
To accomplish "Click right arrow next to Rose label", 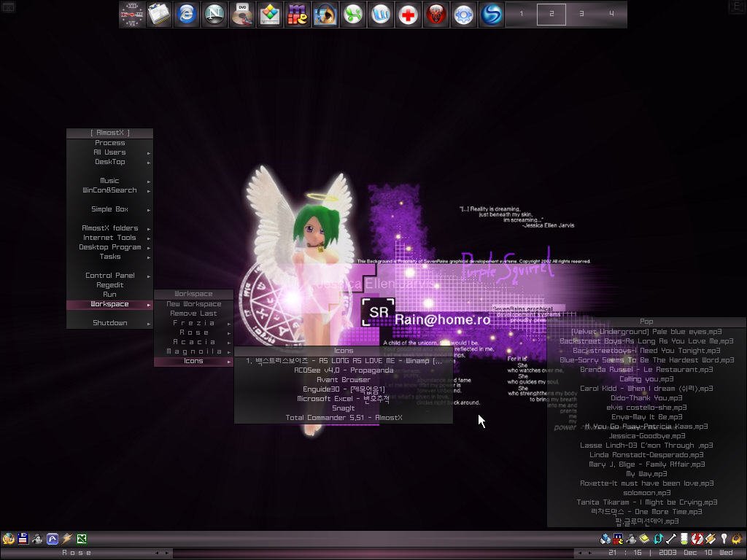I will tap(167, 553).
